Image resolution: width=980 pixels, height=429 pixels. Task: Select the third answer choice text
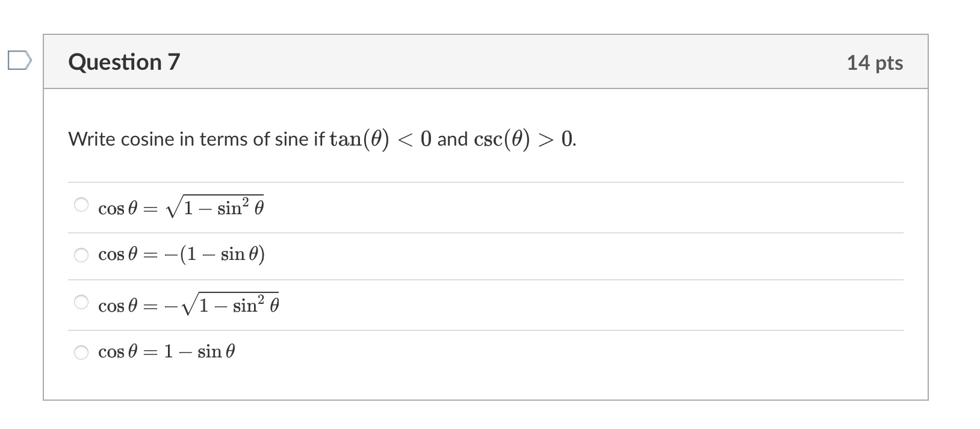click(x=187, y=304)
